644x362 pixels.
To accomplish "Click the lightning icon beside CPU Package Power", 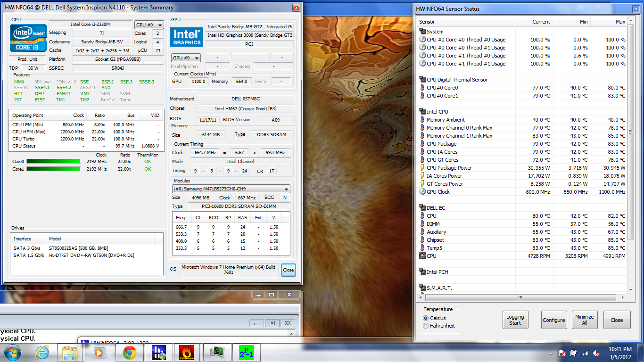I will (x=422, y=168).
